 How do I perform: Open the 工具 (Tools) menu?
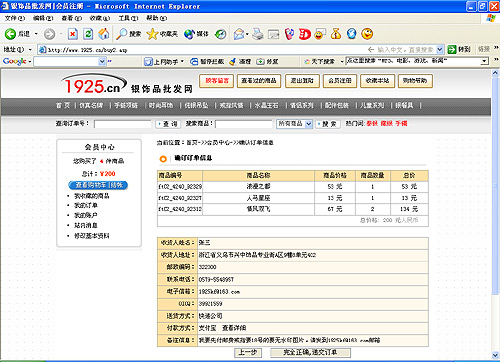point(128,18)
